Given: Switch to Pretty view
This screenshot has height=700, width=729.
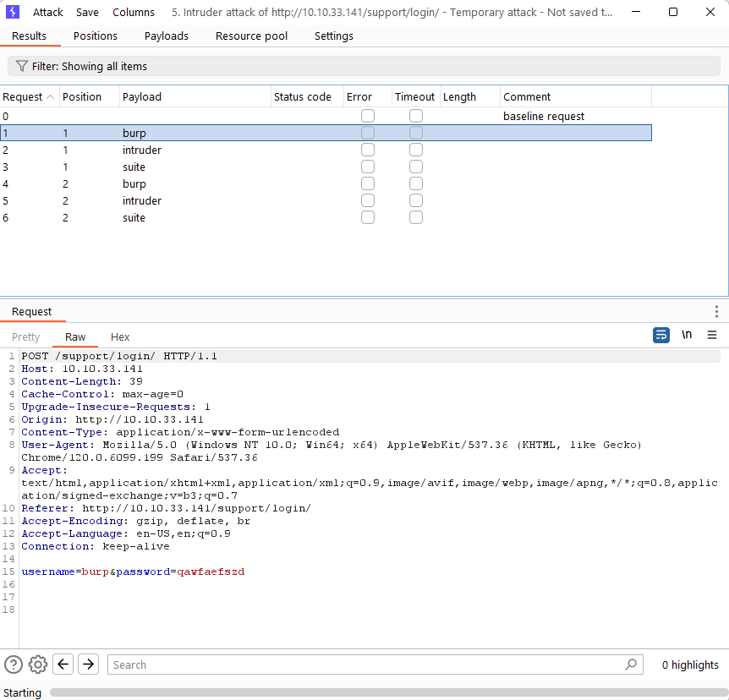Looking at the screenshot, I should tap(26, 337).
